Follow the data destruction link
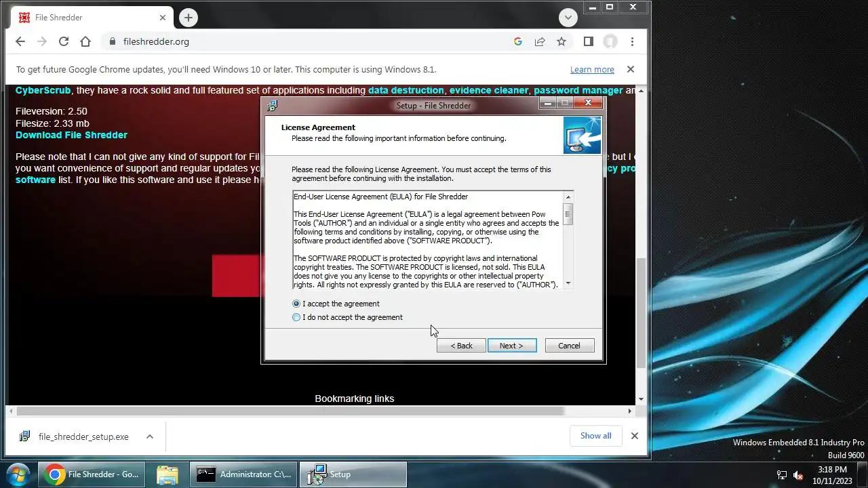 pos(406,90)
